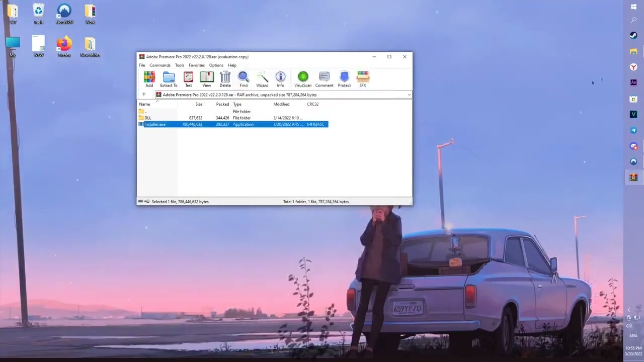
Task: Open the Firefox desktop shortcut
Action: pos(64,47)
